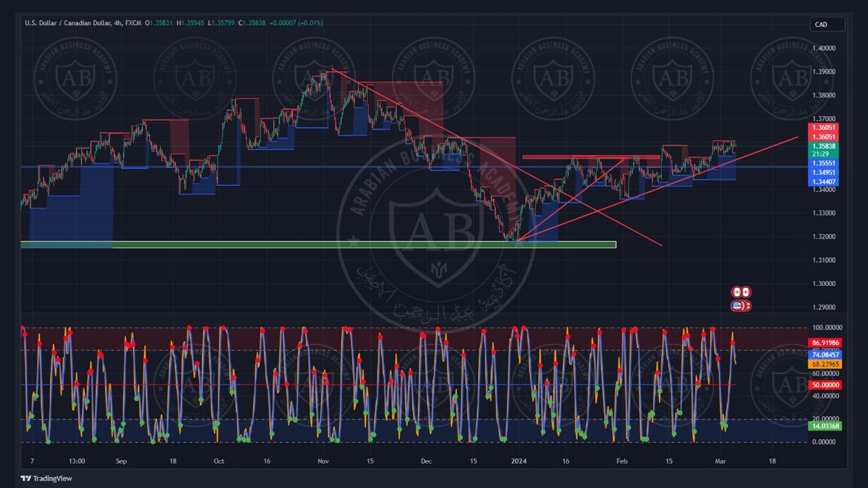
Task: Click the 1.32000 price axis value
Action: [x=825, y=237]
